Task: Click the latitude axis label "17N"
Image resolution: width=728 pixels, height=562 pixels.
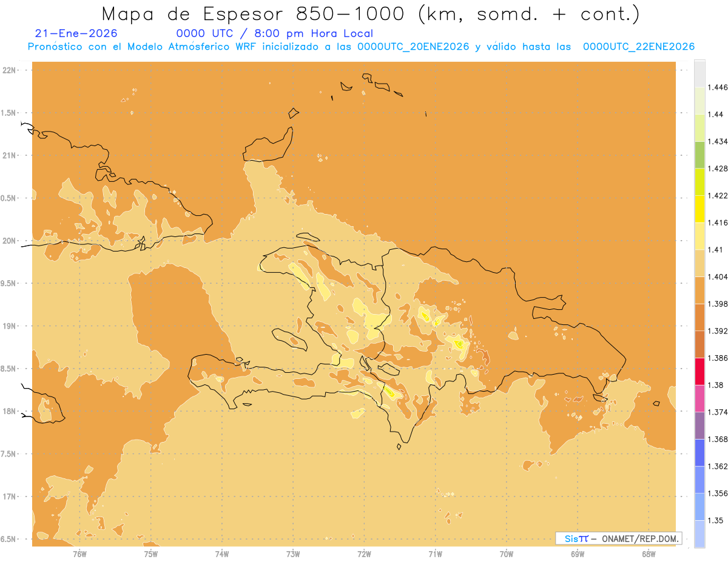Action: pos(9,497)
